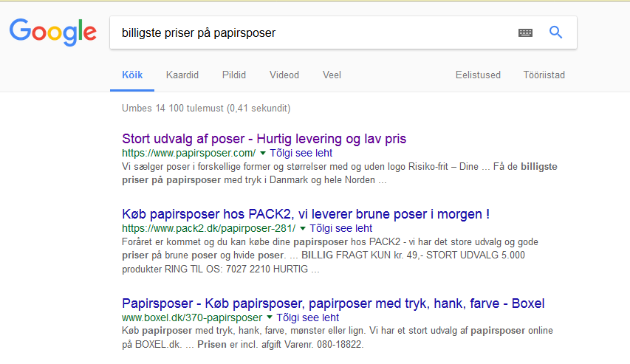Click the Google logo
Image resolution: width=630 pixels, height=364 pixels.
pyautogui.click(x=53, y=32)
